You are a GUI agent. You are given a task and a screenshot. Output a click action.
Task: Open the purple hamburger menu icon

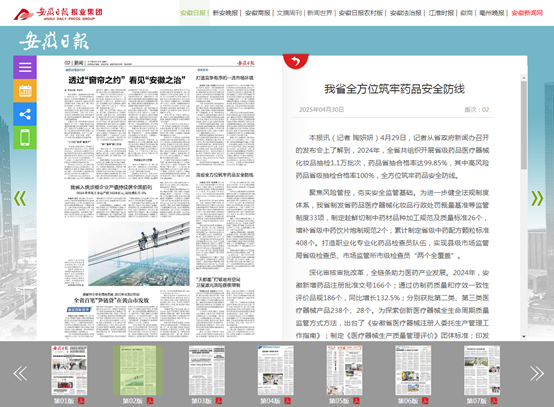click(x=25, y=67)
